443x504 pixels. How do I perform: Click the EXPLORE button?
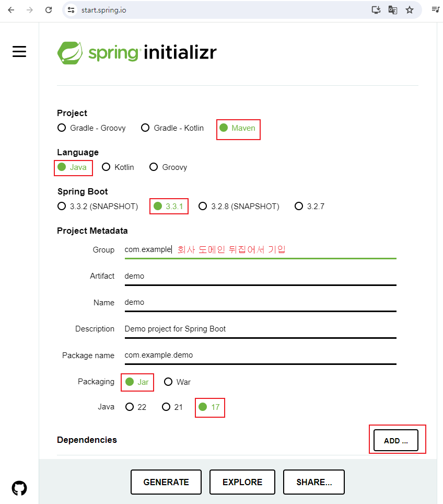click(x=242, y=482)
